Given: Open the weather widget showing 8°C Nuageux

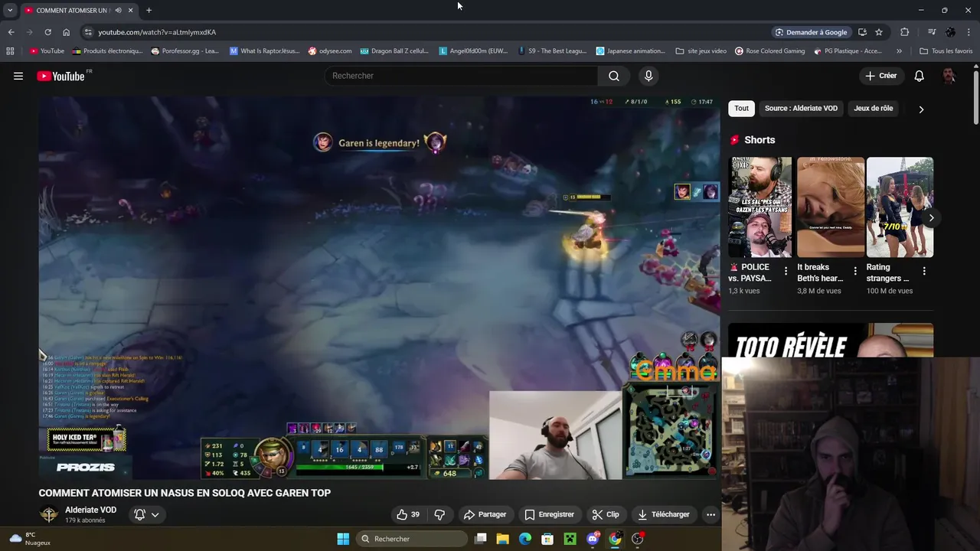Looking at the screenshot, I should click(x=31, y=539).
